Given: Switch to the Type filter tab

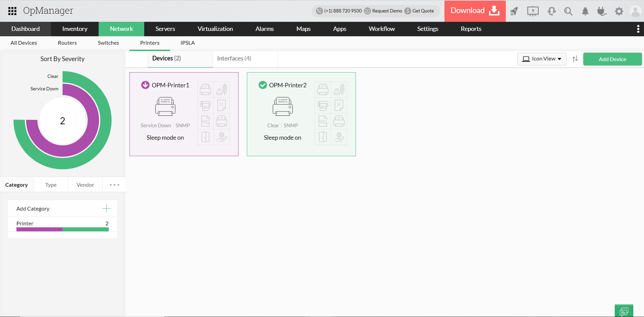Looking at the screenshot, I should (51, 185).
